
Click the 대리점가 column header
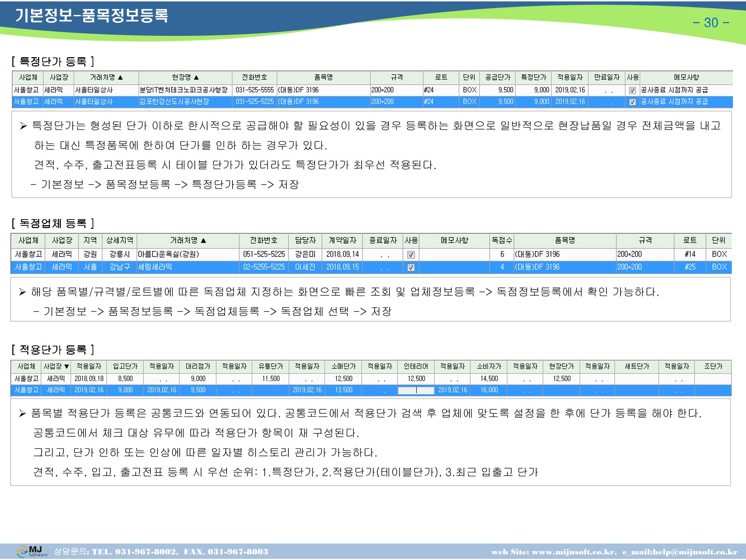(198, 367)
